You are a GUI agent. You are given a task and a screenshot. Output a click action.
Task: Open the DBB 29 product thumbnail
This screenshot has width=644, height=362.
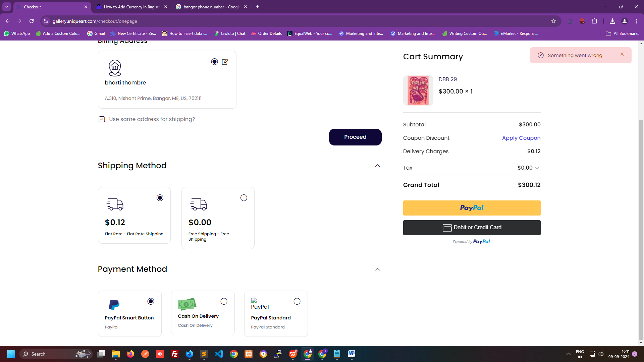pos(418,90)
